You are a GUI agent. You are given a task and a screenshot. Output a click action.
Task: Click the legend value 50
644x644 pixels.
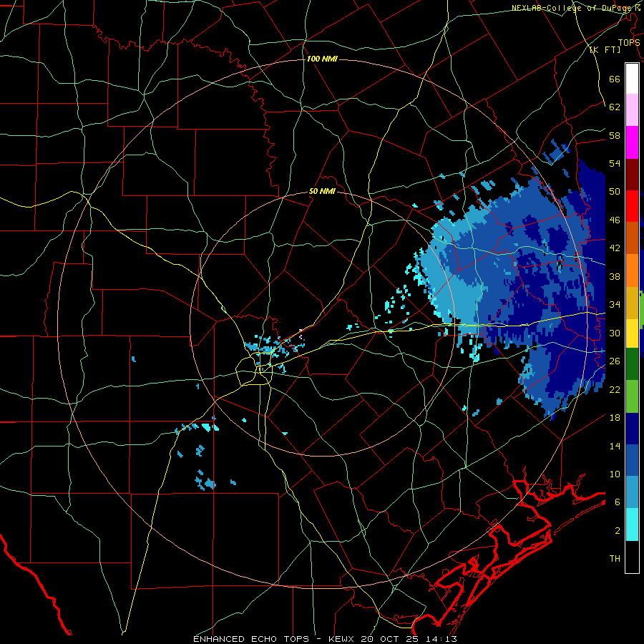tap(615, 192)
